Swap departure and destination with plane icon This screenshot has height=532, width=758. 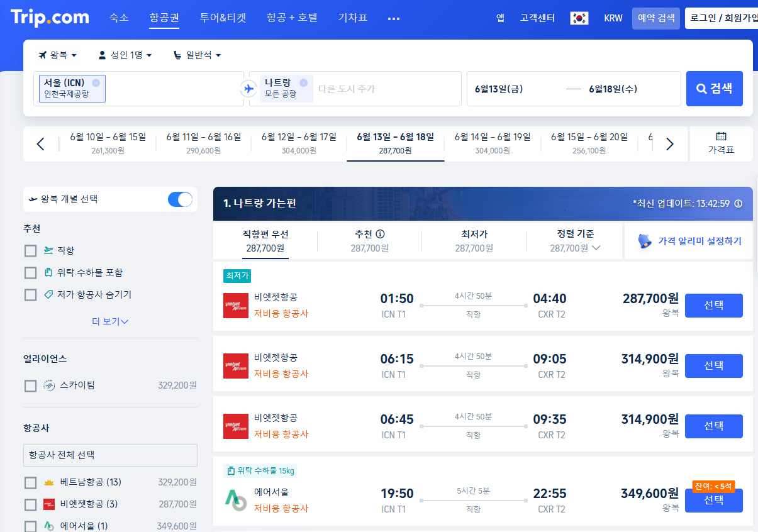(249, 89)
